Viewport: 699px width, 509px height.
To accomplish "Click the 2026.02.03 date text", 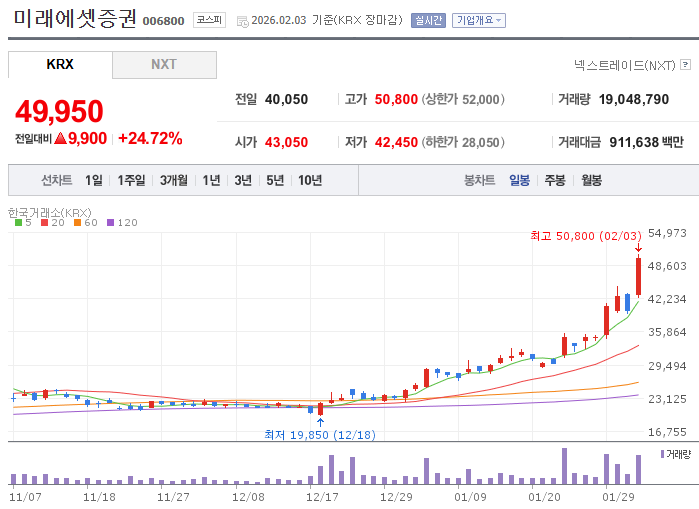I will tap(279, 21).
